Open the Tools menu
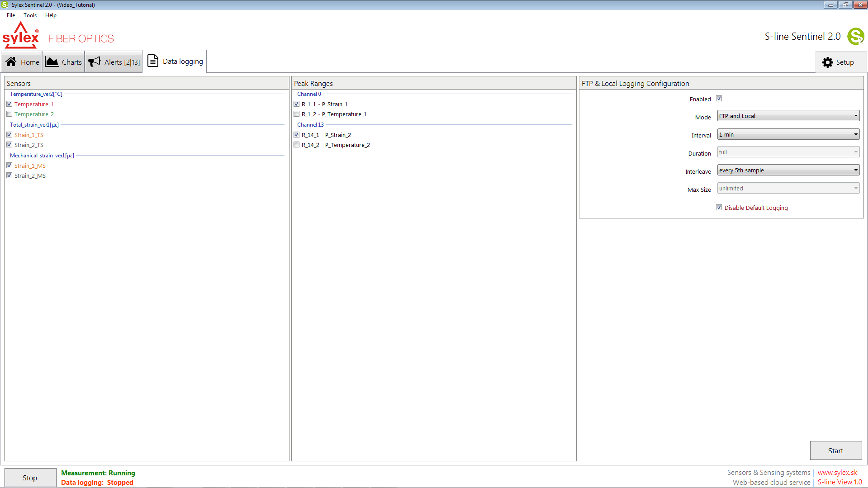This screenshot has height=488, width=868. tap(30, 15)
